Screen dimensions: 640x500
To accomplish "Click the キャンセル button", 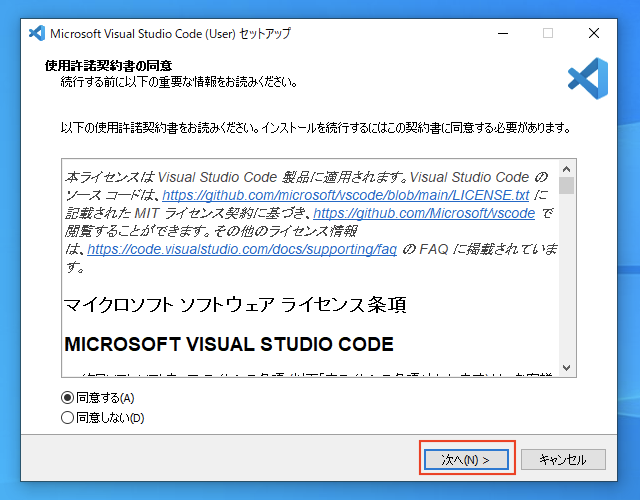I will point(563,460).
